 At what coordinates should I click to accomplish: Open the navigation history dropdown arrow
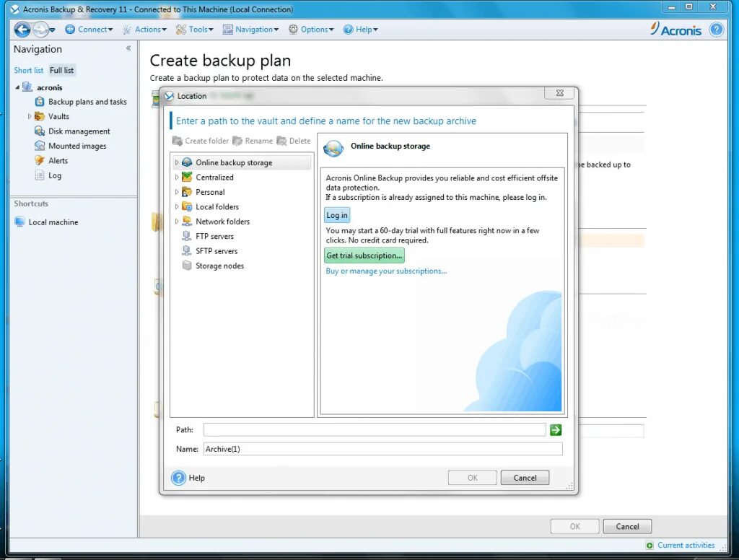pyautogui.click(x=52, y=30)
